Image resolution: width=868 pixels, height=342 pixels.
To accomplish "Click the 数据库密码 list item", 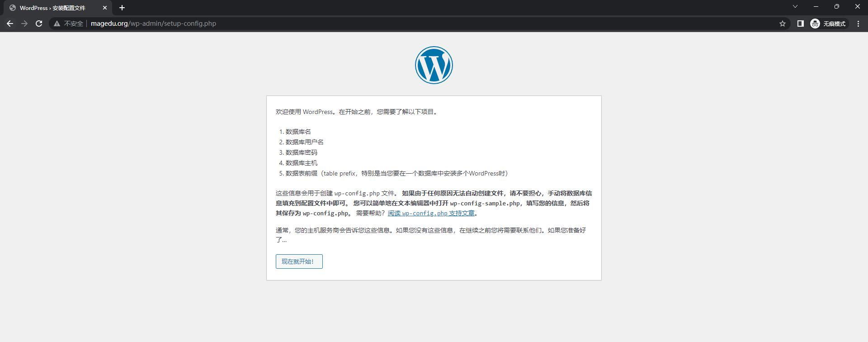I will click(302, 152).
